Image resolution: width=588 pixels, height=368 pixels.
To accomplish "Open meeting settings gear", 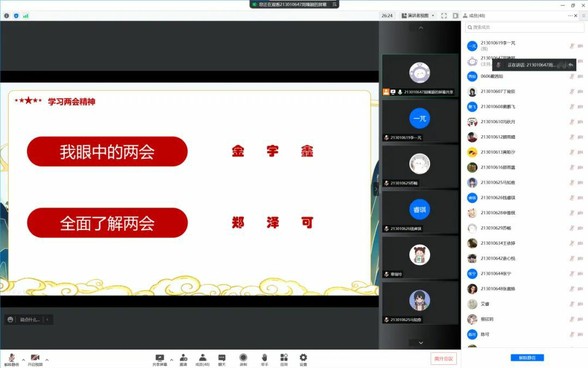I will tap(303, 359).
